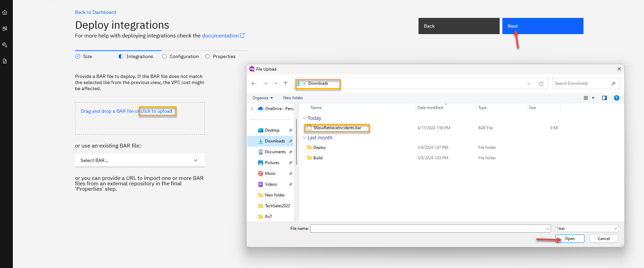Image resolution: width=644 pixels, height=268 pixels.
Task: Open the dashboard tiles icon in sidebar
Action: 5,29
